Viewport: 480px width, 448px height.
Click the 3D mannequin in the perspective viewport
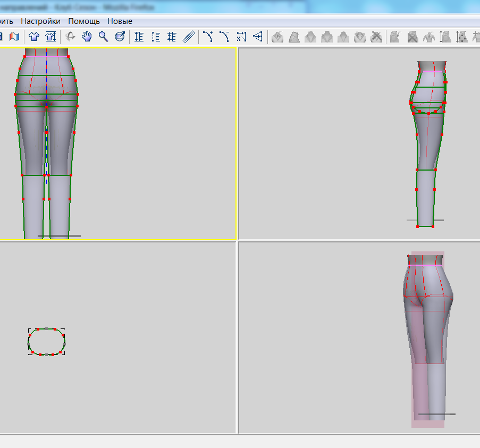(x=427, y=329)
